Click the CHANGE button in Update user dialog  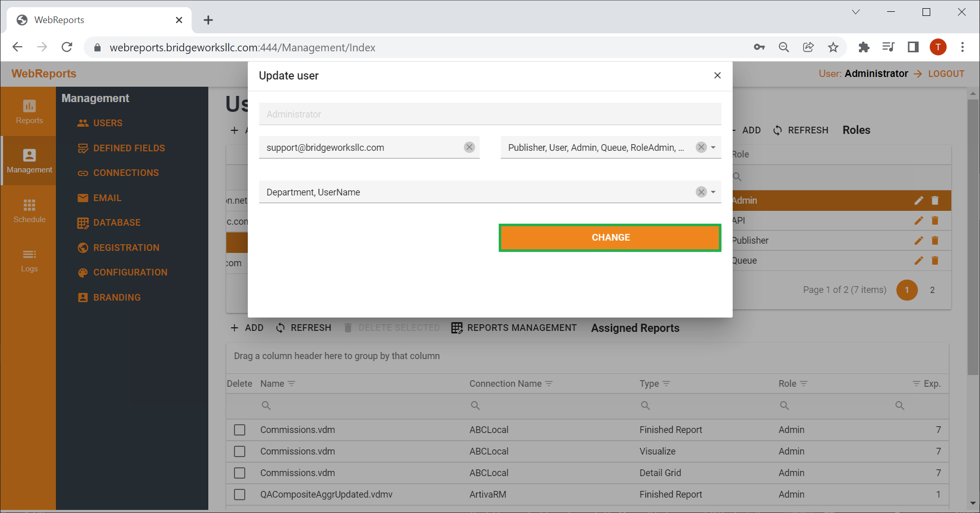[610, 238]
